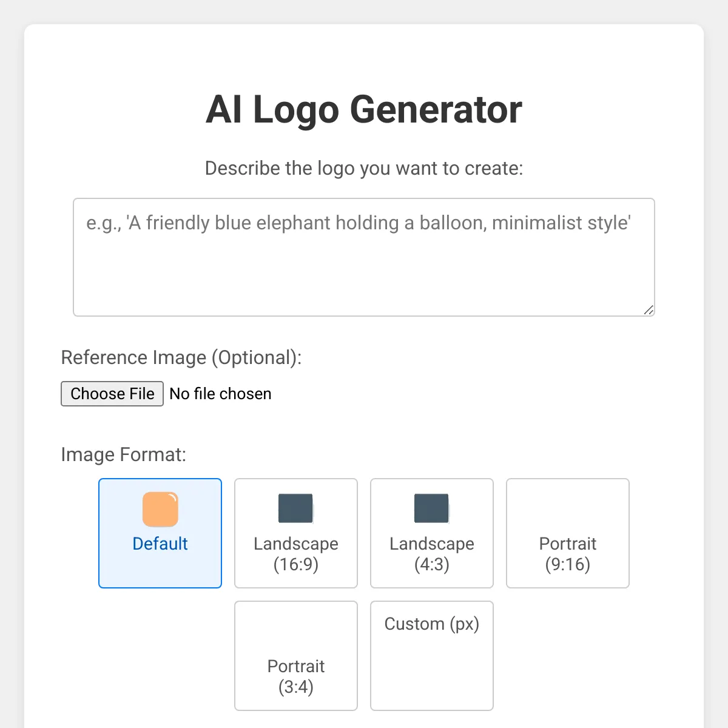
Task: Click the orange Default format preview icon
Action: coord(160,508)
